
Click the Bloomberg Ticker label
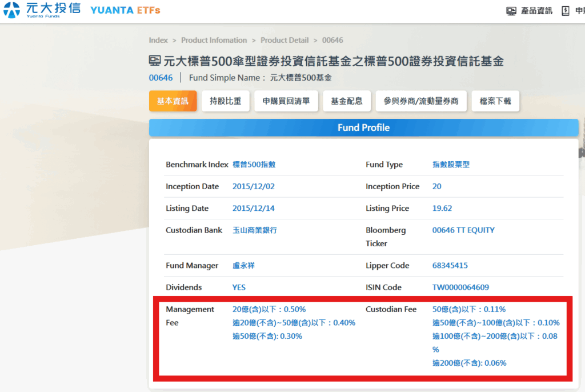[x=386, y=237]
